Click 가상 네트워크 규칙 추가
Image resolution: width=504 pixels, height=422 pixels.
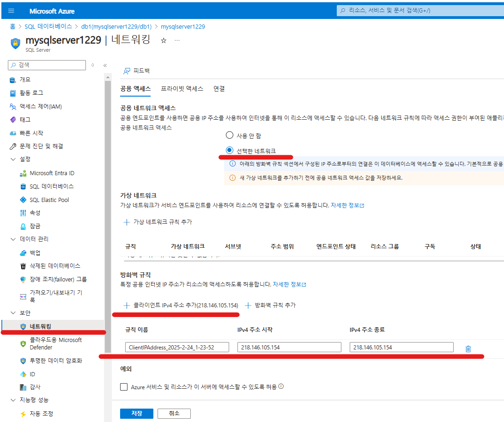coord(158,222)
